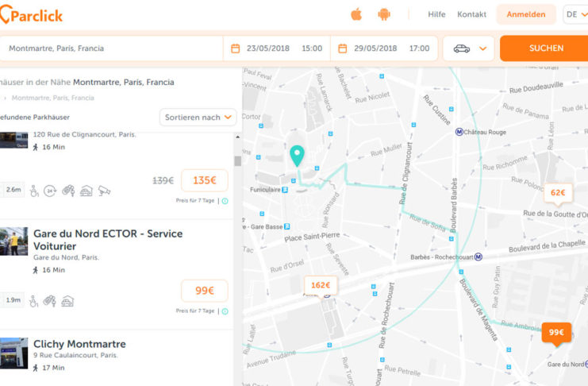
Task: Click the results list scrollbar up arrow
Action: (238, 137)
